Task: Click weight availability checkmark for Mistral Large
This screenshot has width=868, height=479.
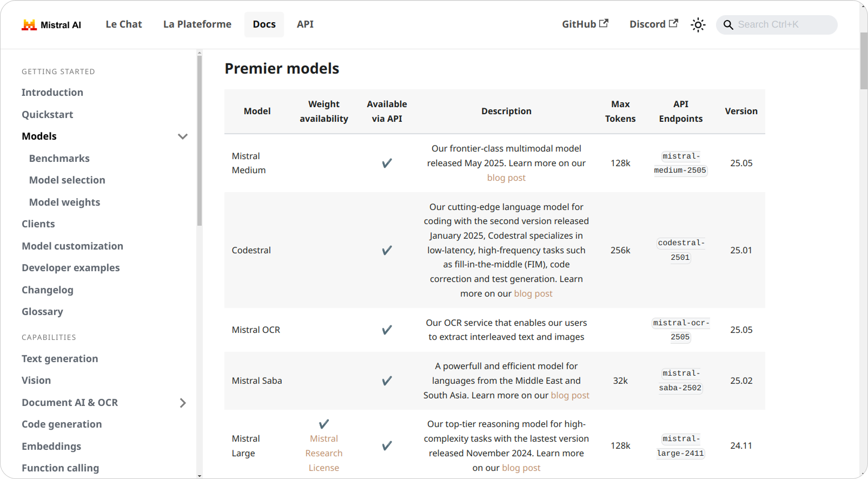Action: (324, 424)
